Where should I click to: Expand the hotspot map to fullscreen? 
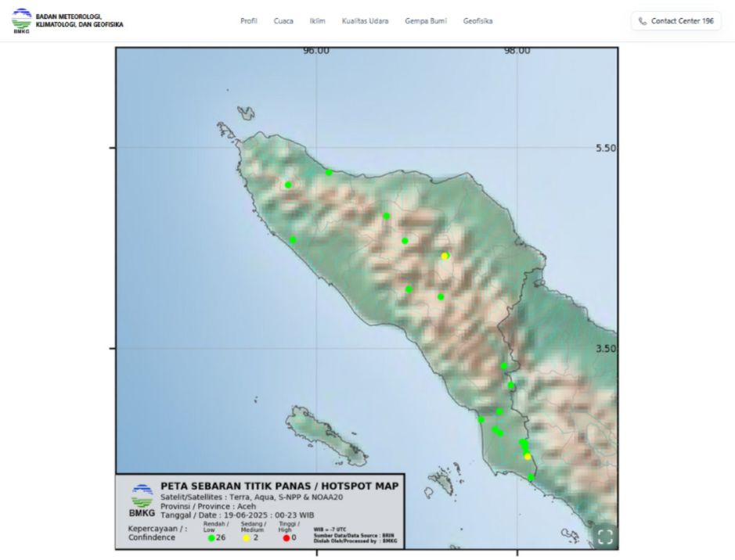tap(604, 537)
